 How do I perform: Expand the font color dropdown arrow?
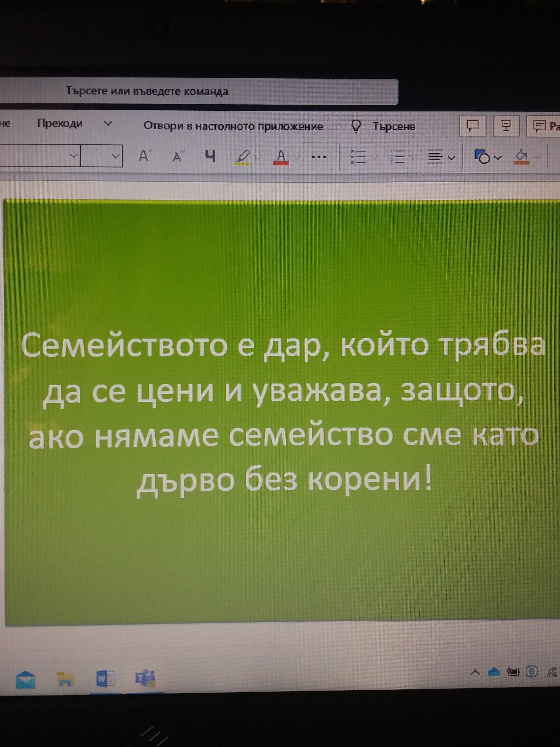tap(296, 157)
